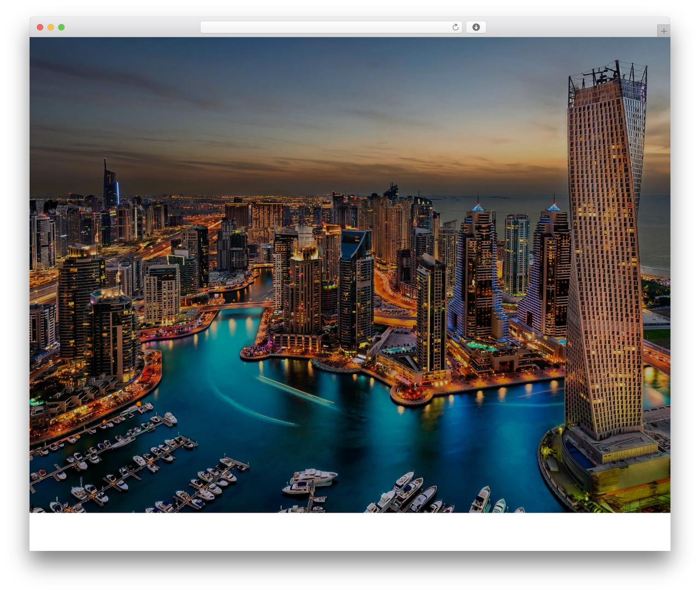Maximize the window using the green button
Screen dimensions: 700x593
point(61,27)
